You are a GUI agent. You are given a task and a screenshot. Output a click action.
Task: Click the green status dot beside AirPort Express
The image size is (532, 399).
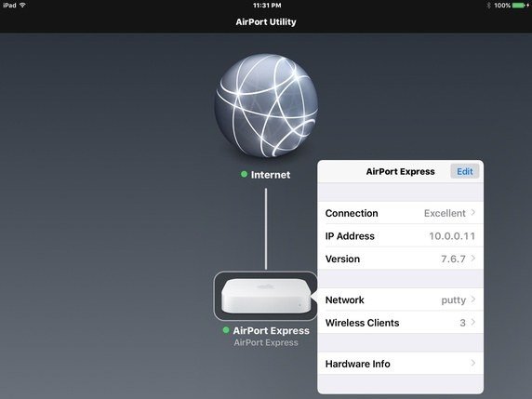coord(226,330)
